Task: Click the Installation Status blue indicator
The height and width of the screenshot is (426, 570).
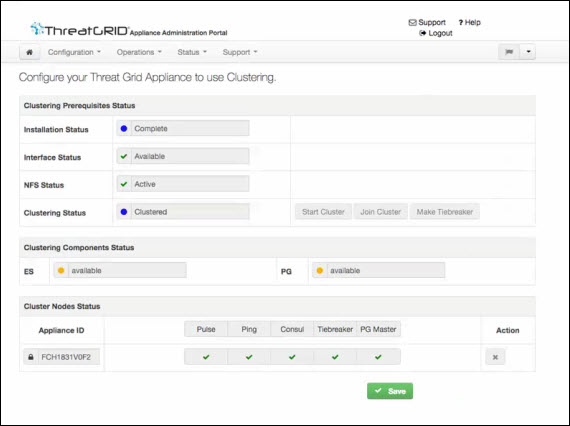Action: [124, 129]
